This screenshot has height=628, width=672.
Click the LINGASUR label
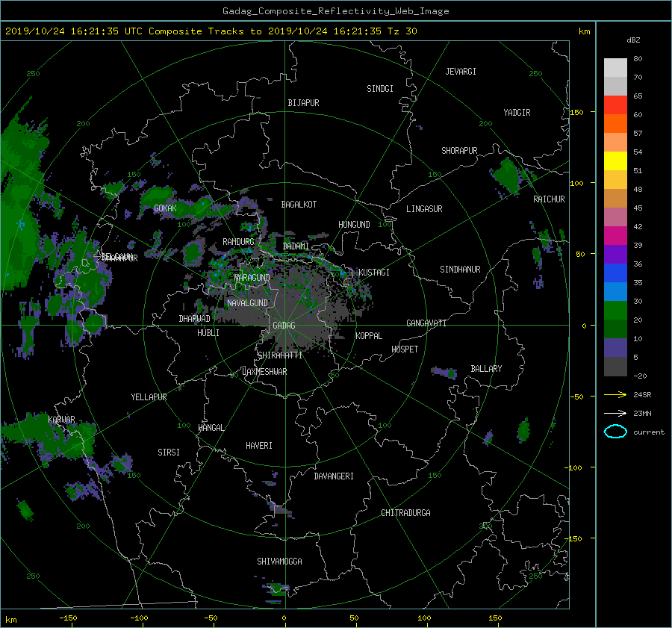(x=424, y=209)
